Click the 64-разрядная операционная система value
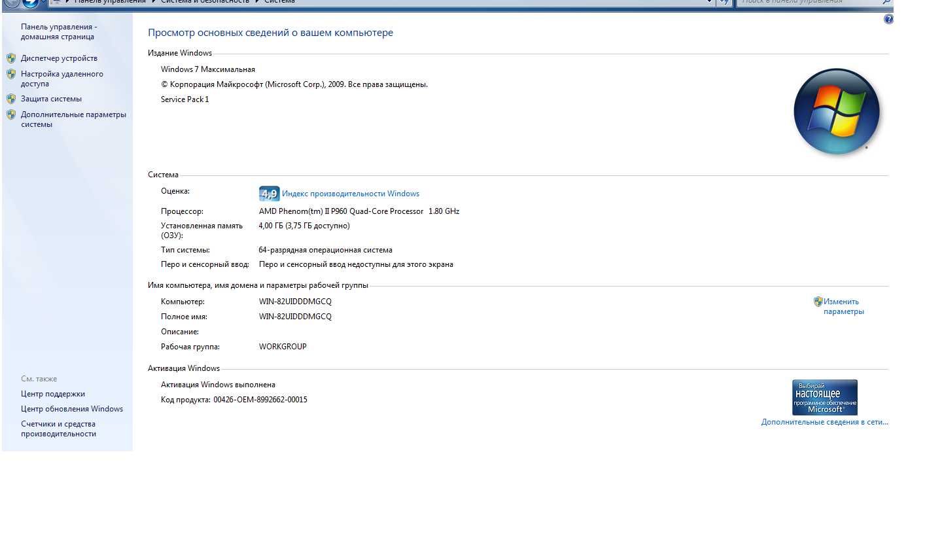The image size is (942, 560). pos(326,250)
